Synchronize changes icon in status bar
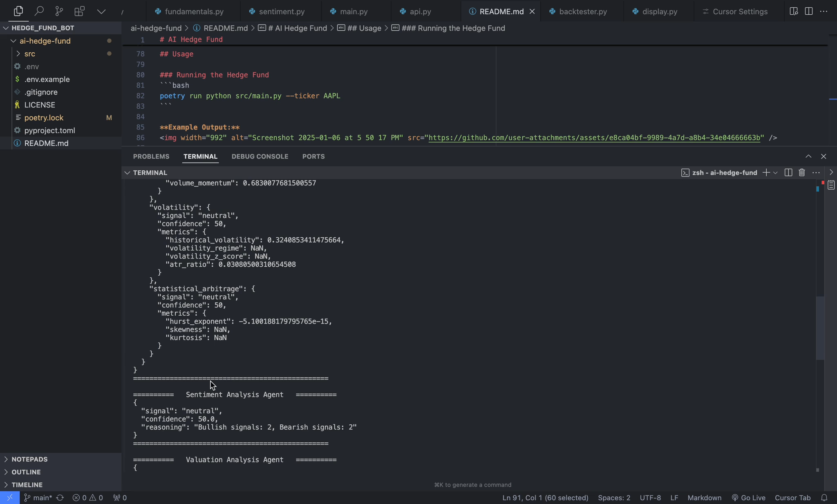The height and width of the screenshot is (504, 837). pyautogui.click(x=60, y=497)
